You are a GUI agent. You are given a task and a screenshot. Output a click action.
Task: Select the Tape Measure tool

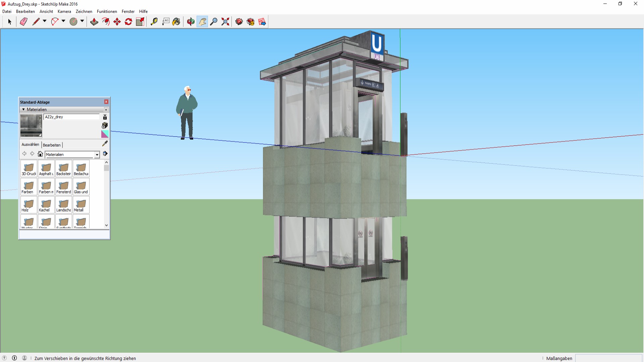[154, 22]
